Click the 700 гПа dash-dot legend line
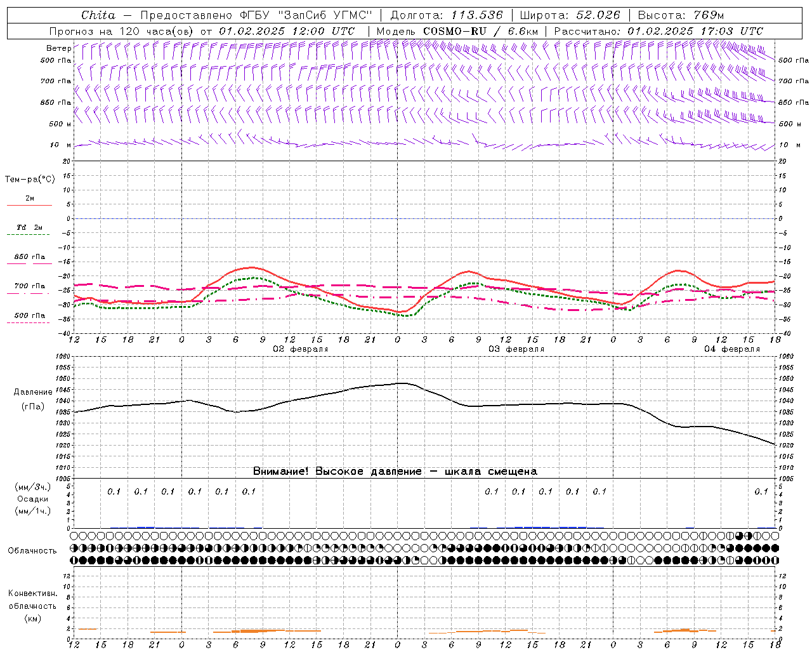812x650 pixels. pos(29,293)
